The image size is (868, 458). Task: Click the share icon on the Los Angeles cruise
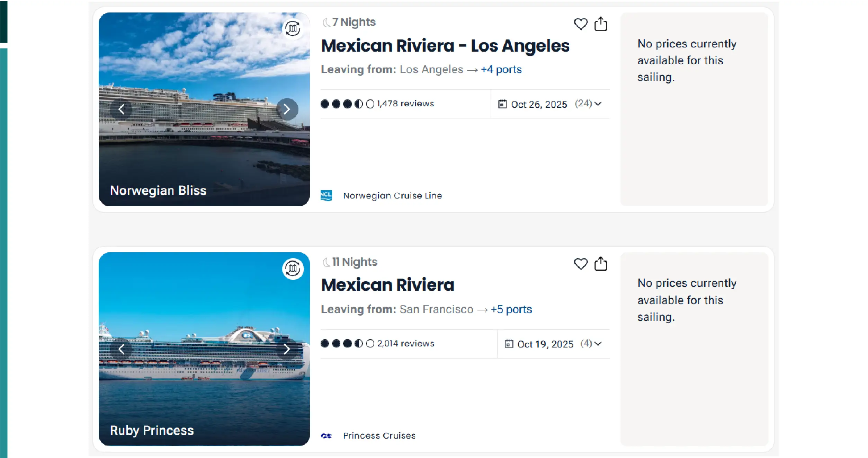click(x=601, y=24)
